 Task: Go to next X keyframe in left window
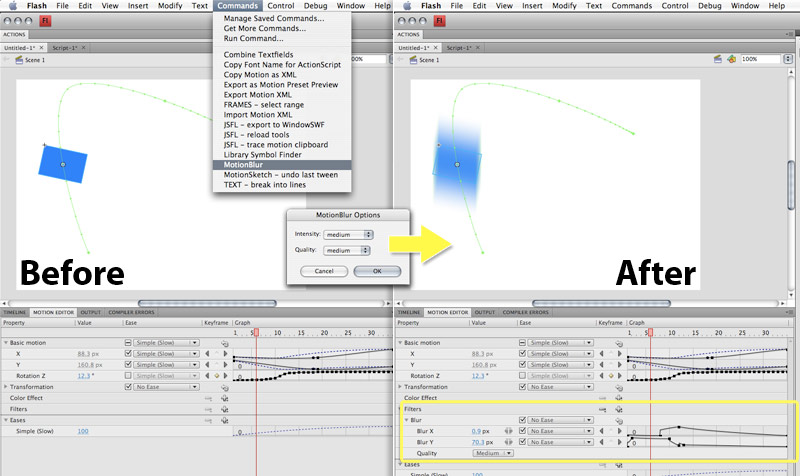coord(226,354)
